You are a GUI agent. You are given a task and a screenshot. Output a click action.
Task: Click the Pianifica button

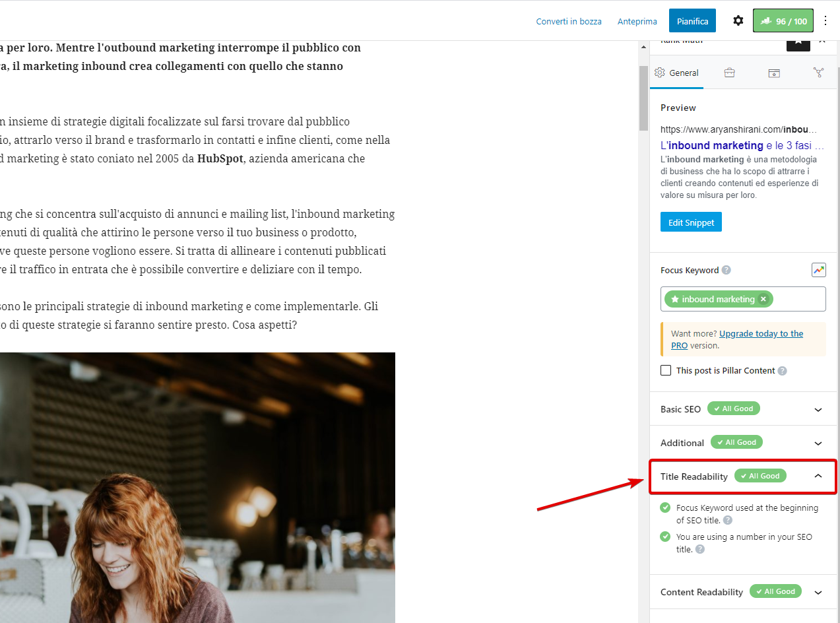coord(692,21)
